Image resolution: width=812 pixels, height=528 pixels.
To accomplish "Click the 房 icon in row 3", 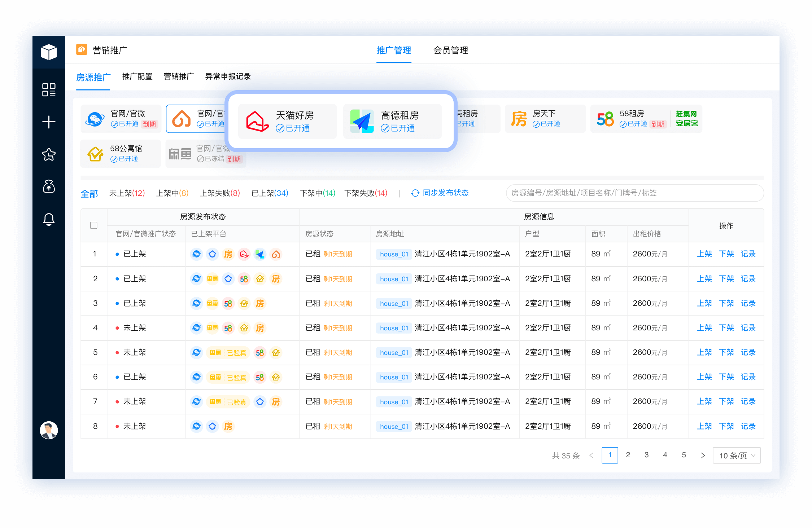I will coord(260,303).
